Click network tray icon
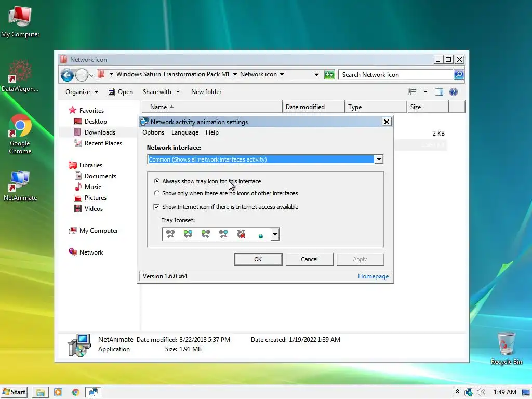Viewport: 532px width, 399px height. (469, 393)
